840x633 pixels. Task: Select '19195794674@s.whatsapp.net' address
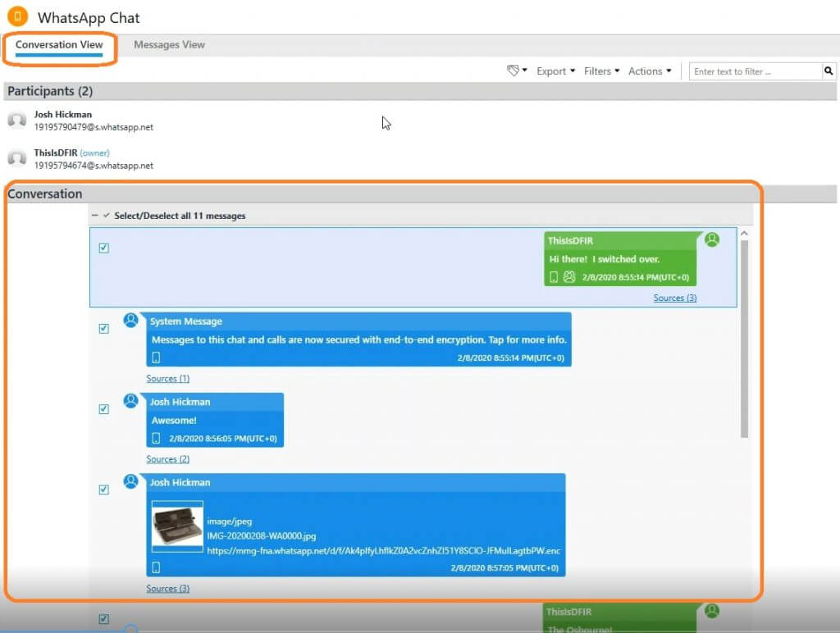tap(94, 166)
